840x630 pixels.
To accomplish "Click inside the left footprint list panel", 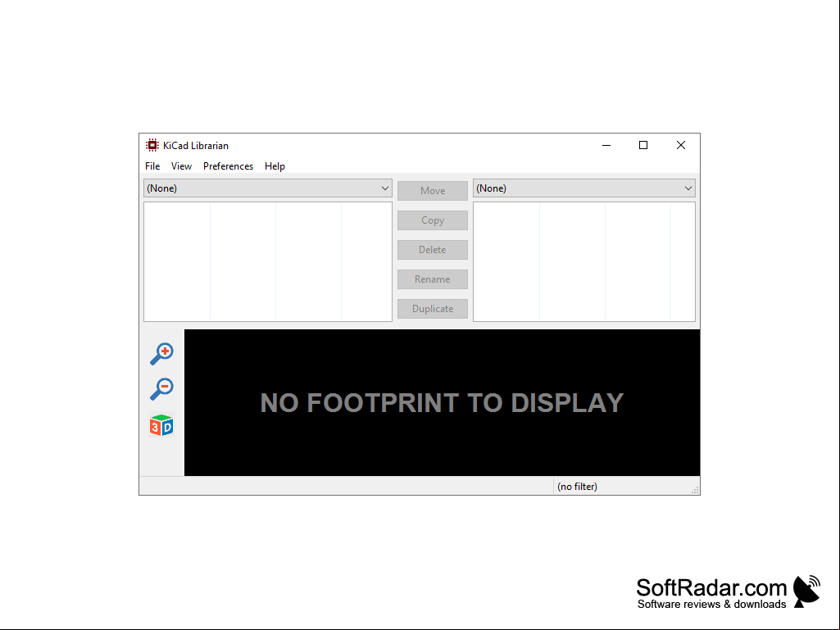I will click(268, 261).
